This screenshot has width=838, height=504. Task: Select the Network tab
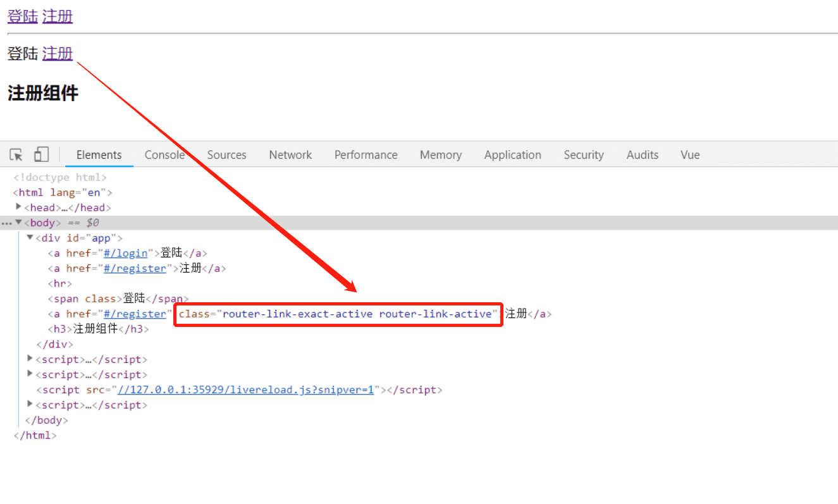[x=290, y=155]
